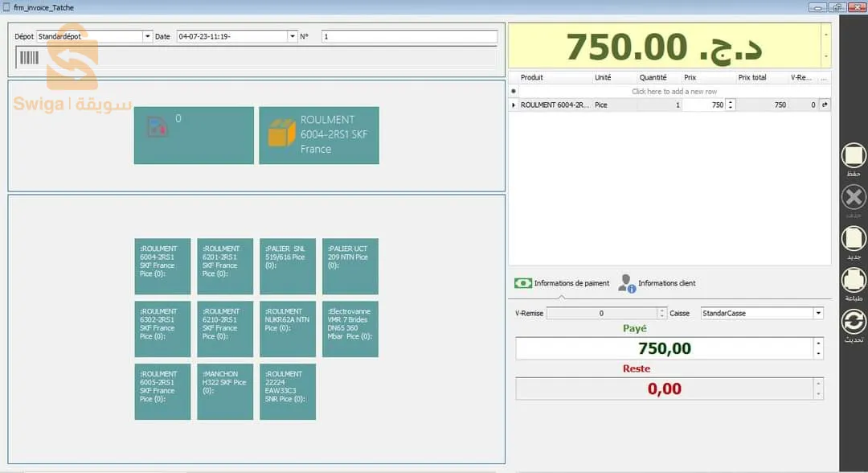Image resolution: width=868 pixels, height=473 pixels.
Task: Click the client information person icon
Action: click(x=627, y=283)
